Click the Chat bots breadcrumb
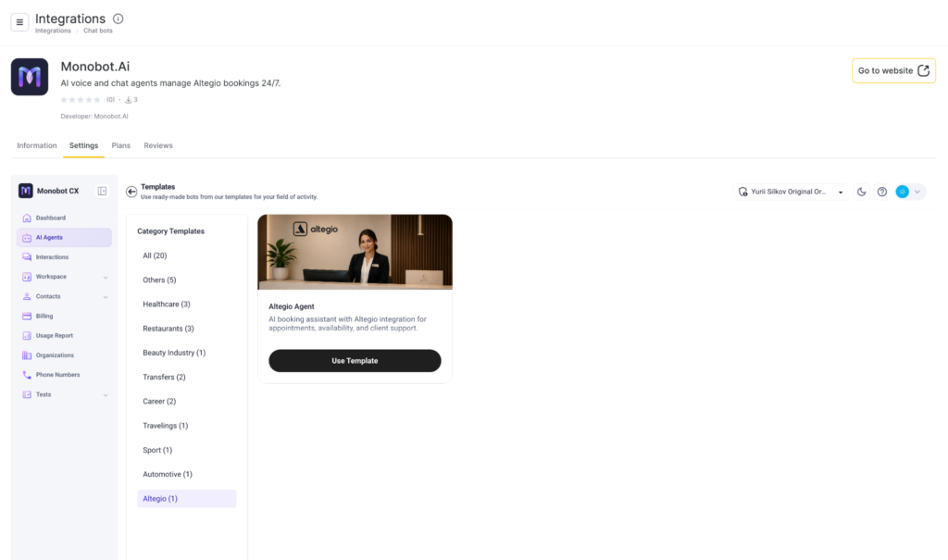The width and height of the screenshot is (948, 560). tap(98, 31)
